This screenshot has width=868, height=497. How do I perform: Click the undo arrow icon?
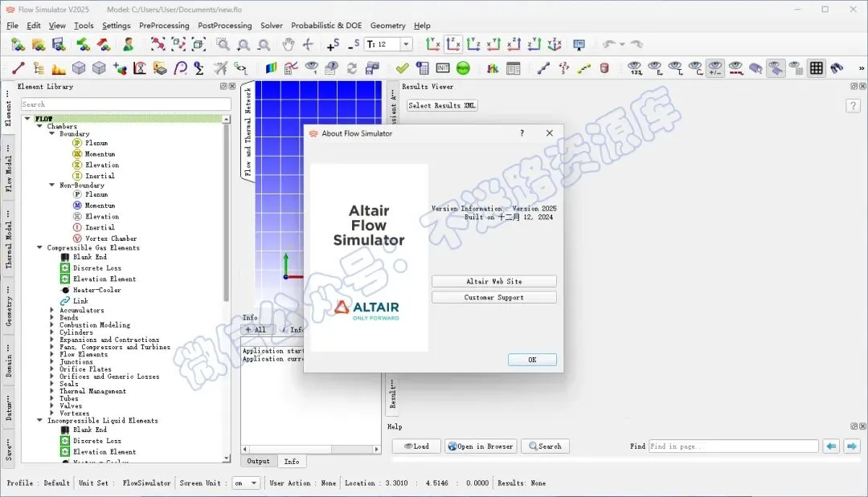point(609,44)
